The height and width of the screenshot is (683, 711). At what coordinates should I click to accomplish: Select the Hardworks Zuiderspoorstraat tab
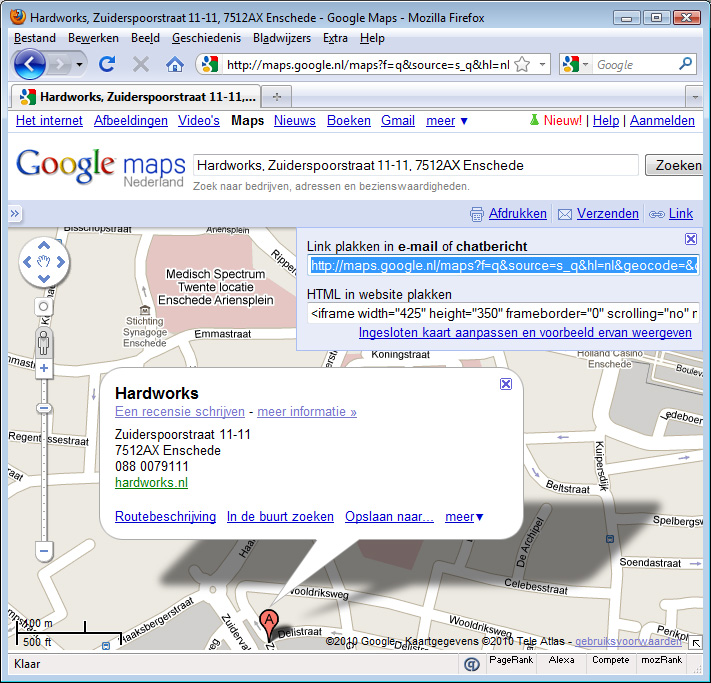pyautogui.click(x=136, y=97)
